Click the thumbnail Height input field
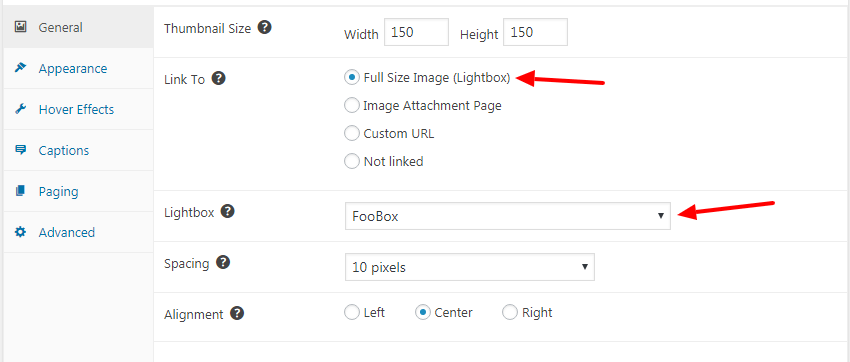This screenshot has height=362, width=850. tap(536, 33)
